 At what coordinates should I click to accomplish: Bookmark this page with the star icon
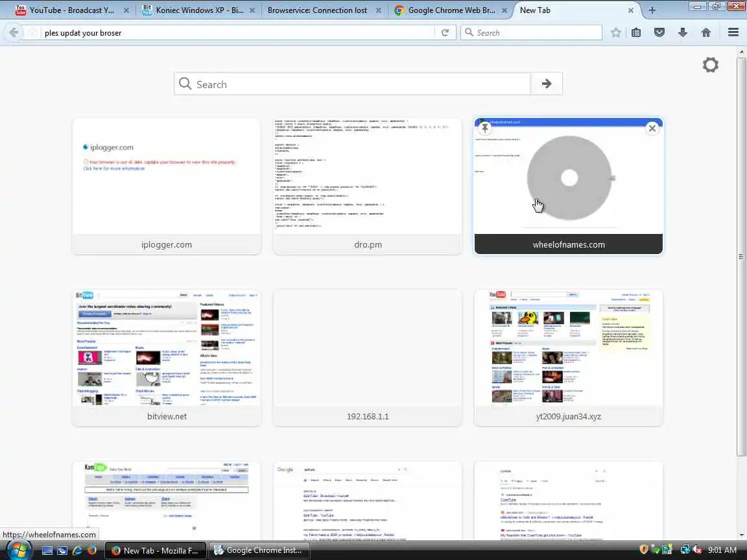pyautogui.click(x=615, y=32)
